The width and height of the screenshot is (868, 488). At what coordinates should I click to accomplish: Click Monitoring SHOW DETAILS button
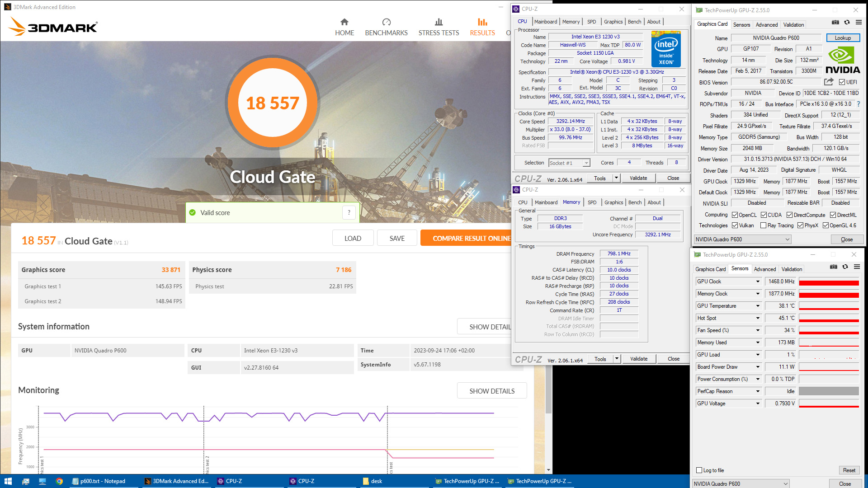(x=492, y=391)
